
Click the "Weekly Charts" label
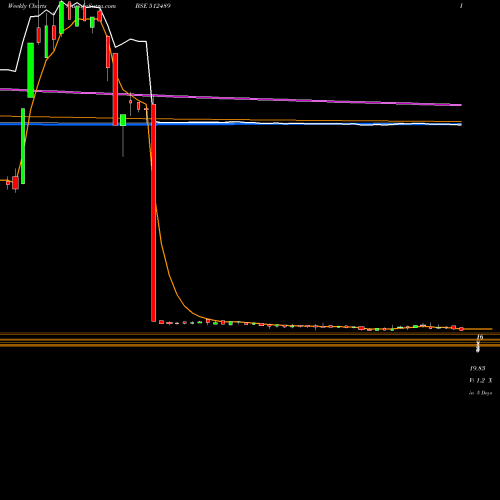27,6
